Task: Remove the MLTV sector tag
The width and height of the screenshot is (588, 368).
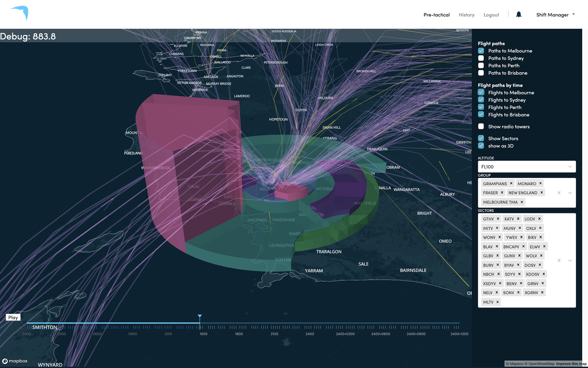Action: coord(497,302)
